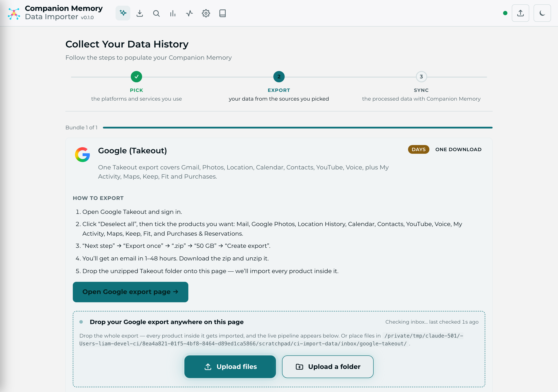Open the Collect sparkle icon in the toolbar
Viewport: 558px width, 392px height.
click(123, 13)
